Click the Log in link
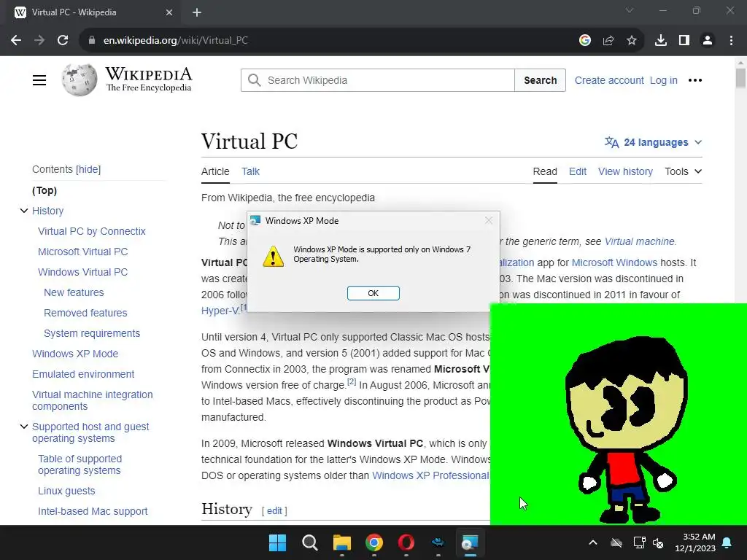The width and height of the screenshot is (747, 560). click(664, 80)
